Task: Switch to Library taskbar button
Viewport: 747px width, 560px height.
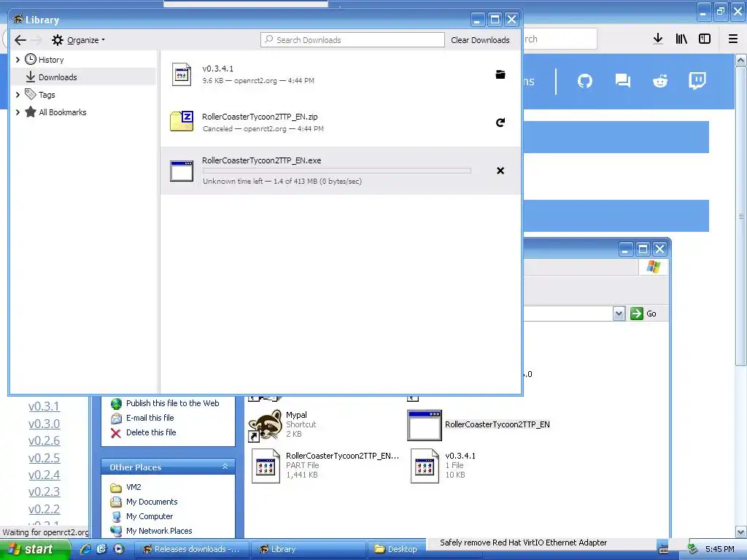Action: [308, 550]
